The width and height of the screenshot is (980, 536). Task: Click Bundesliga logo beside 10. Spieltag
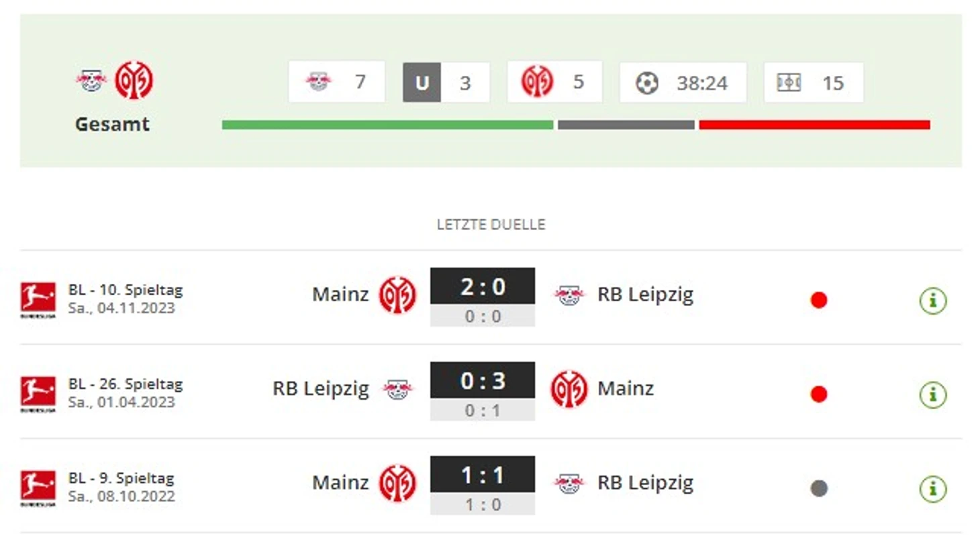coord(38,300)
